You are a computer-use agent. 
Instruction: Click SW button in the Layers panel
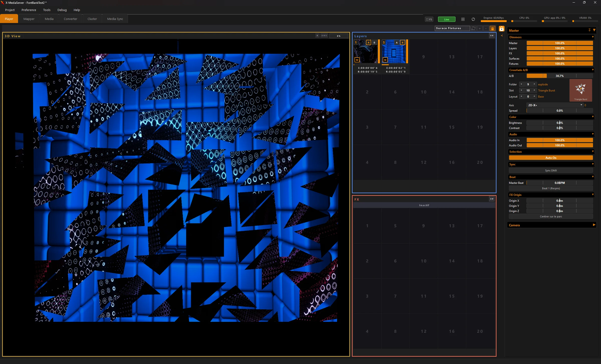(492, 36)
